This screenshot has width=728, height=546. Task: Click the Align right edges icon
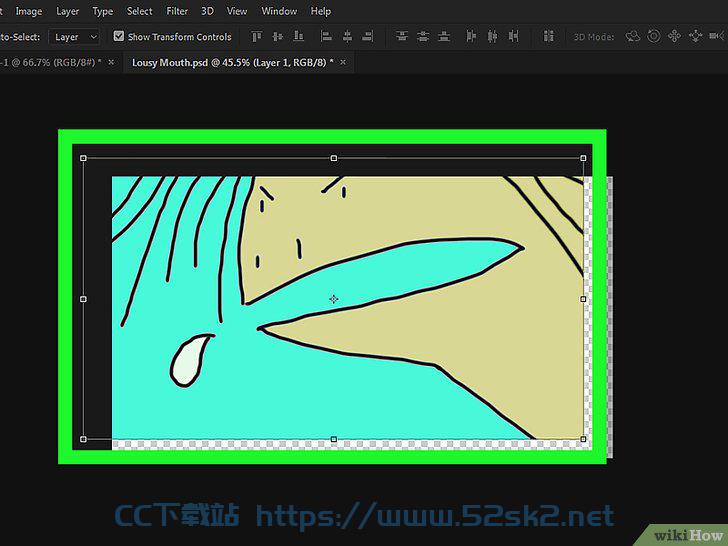(368, 36)
